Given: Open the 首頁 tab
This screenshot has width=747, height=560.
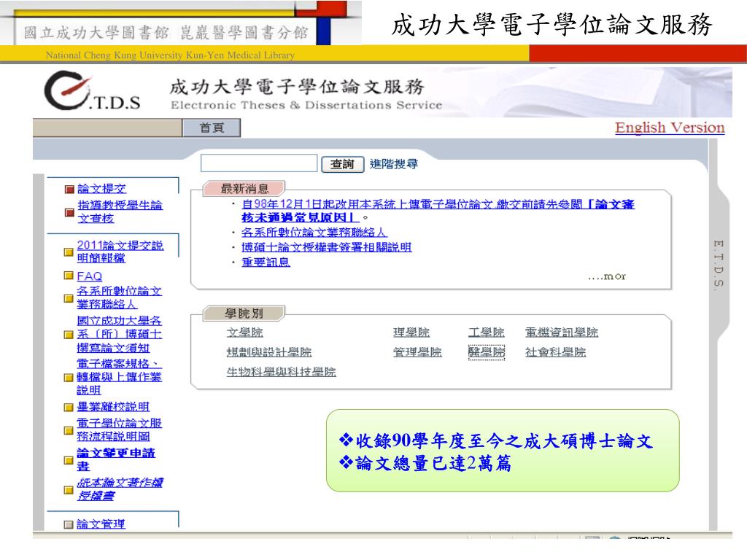Looking at the screenshot, I should point(212,128).
